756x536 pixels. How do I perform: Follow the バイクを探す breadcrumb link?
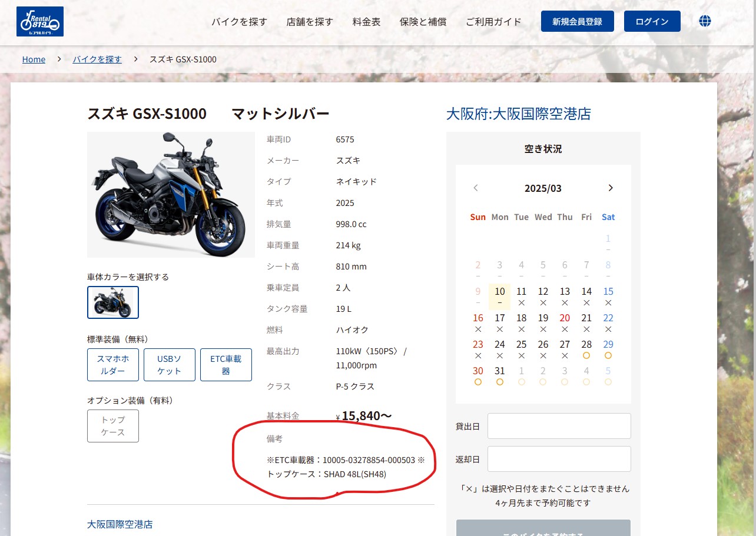(97, 59)
